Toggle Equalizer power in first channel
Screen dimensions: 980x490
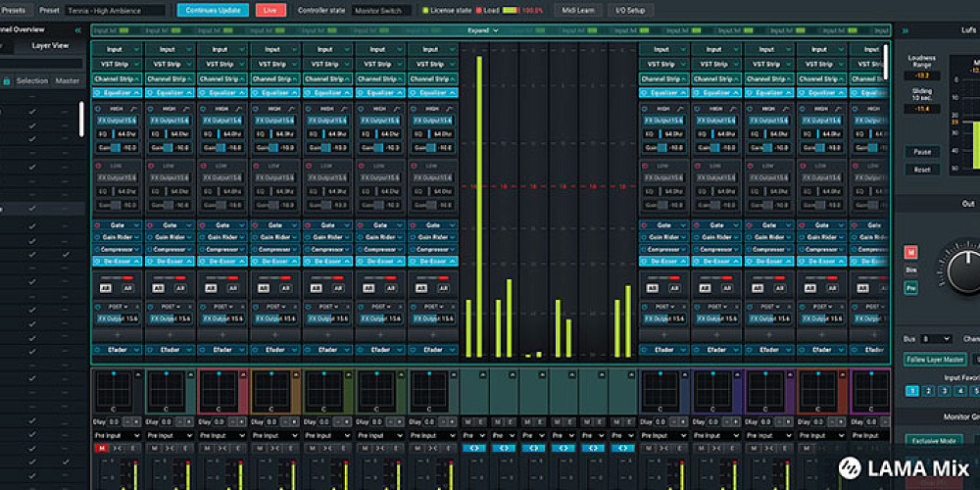98,92
